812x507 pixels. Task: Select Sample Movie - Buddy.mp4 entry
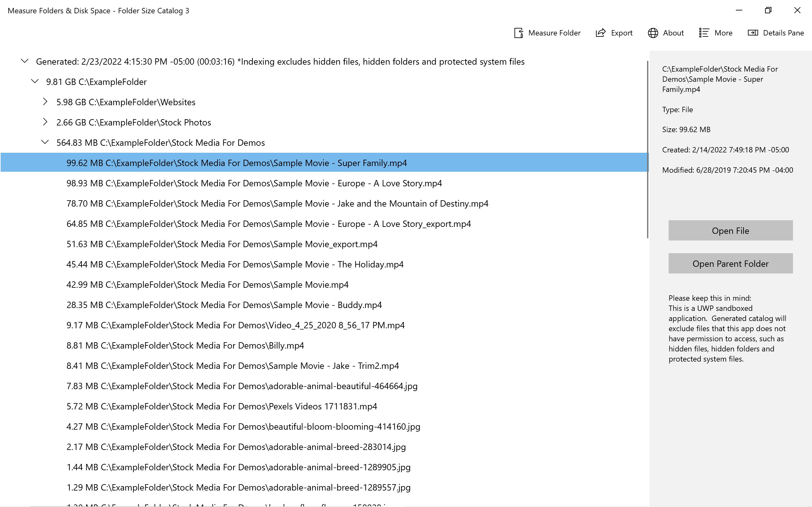(224, 305)
